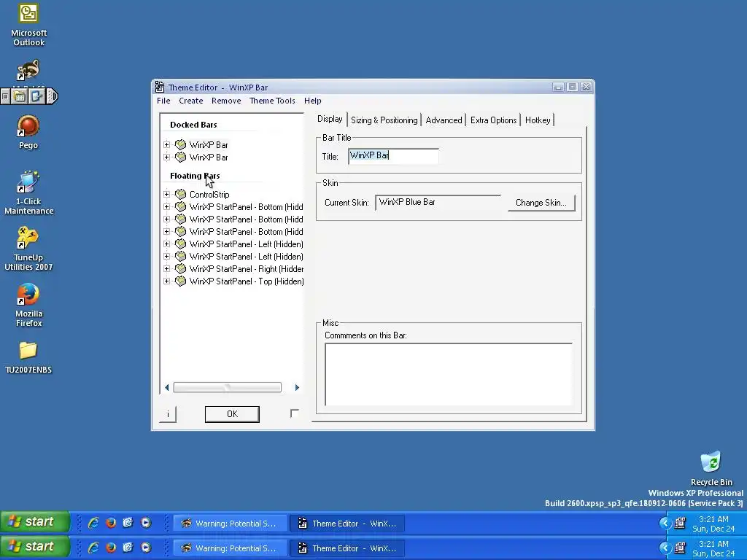Click into the Title input field
This screenshot has height=560, width=747.
[393, 156]
